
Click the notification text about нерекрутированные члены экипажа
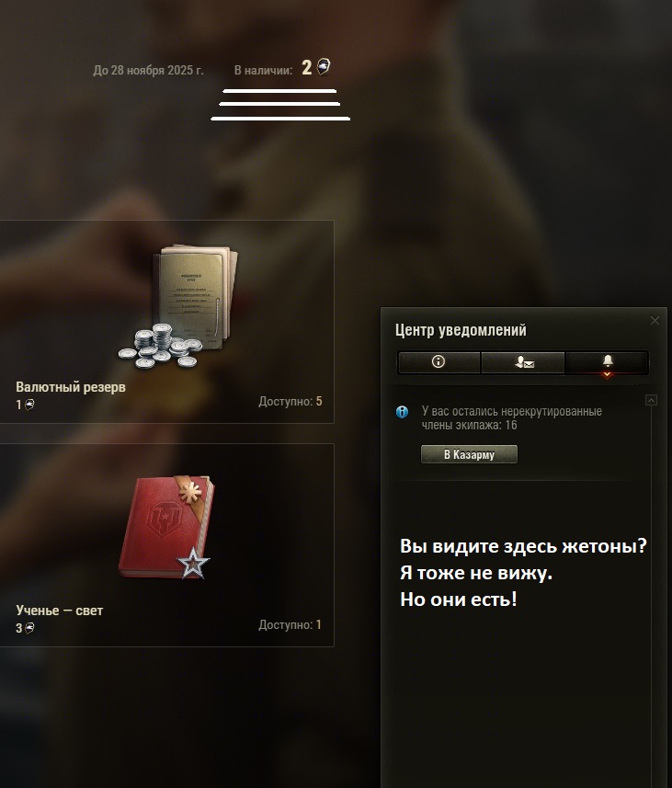(512, 418)
